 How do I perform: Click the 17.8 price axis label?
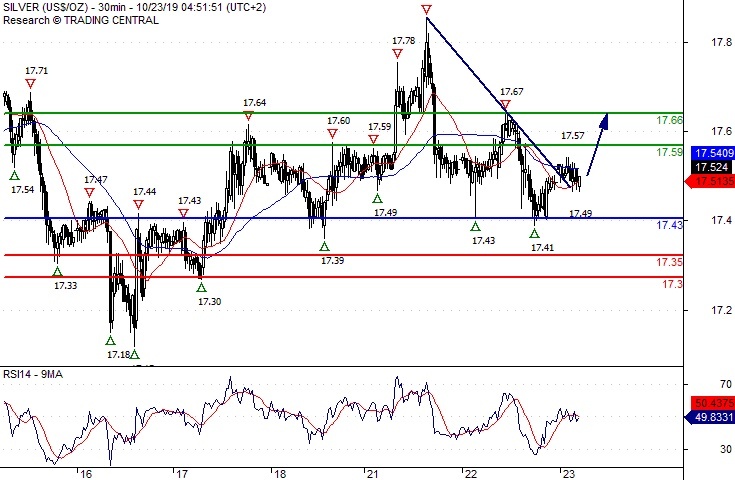[721, 42]
